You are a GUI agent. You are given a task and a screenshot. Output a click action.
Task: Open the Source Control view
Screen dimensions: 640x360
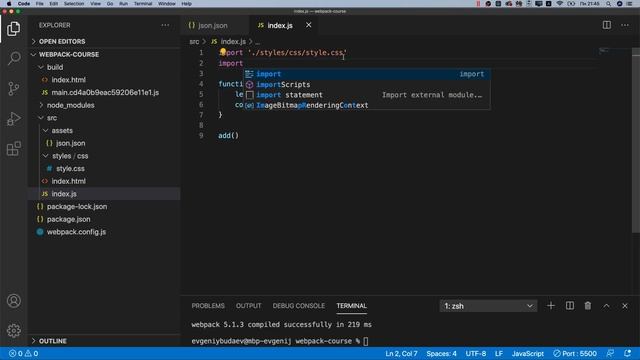13,88
